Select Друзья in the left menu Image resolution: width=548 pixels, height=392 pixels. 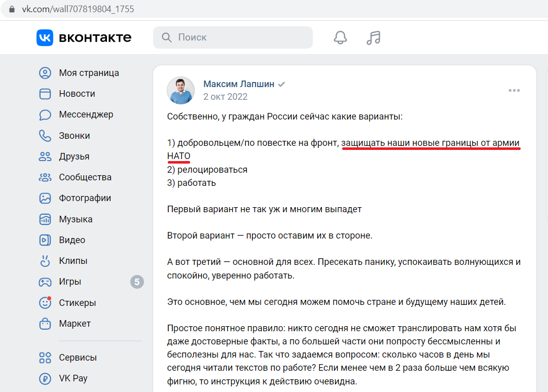[74, 156]
